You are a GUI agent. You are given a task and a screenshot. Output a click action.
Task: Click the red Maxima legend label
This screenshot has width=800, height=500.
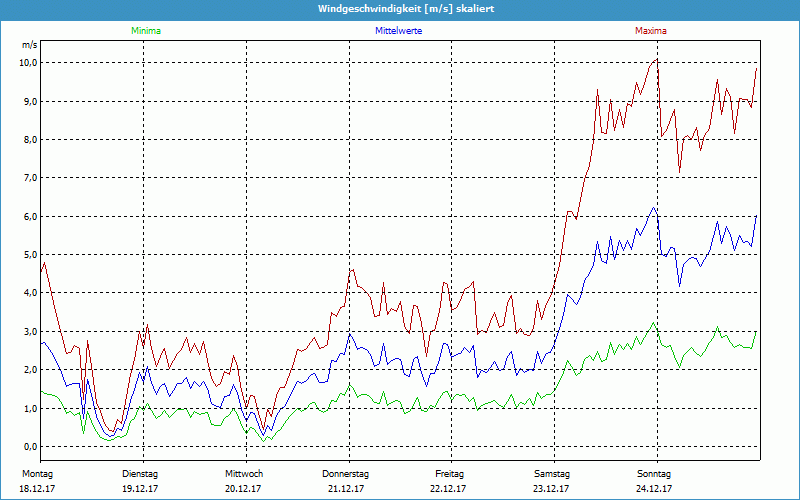click(651, 31)
